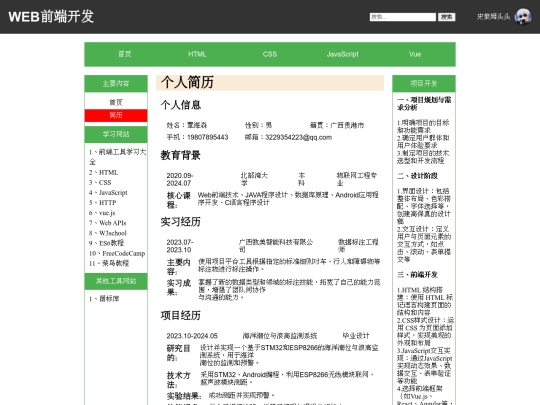Click the email 3229354223@qq.com
540x405 pixels.
pos(299,137)
